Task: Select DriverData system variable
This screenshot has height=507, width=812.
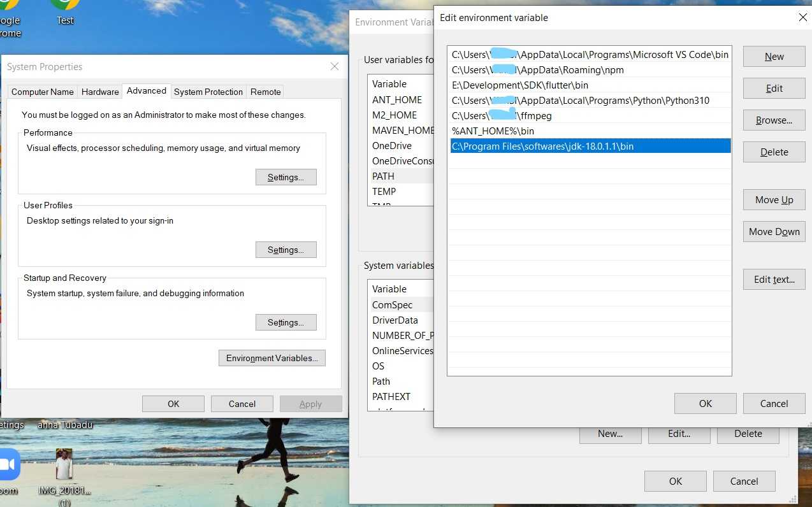Action: tap(395, 320)
